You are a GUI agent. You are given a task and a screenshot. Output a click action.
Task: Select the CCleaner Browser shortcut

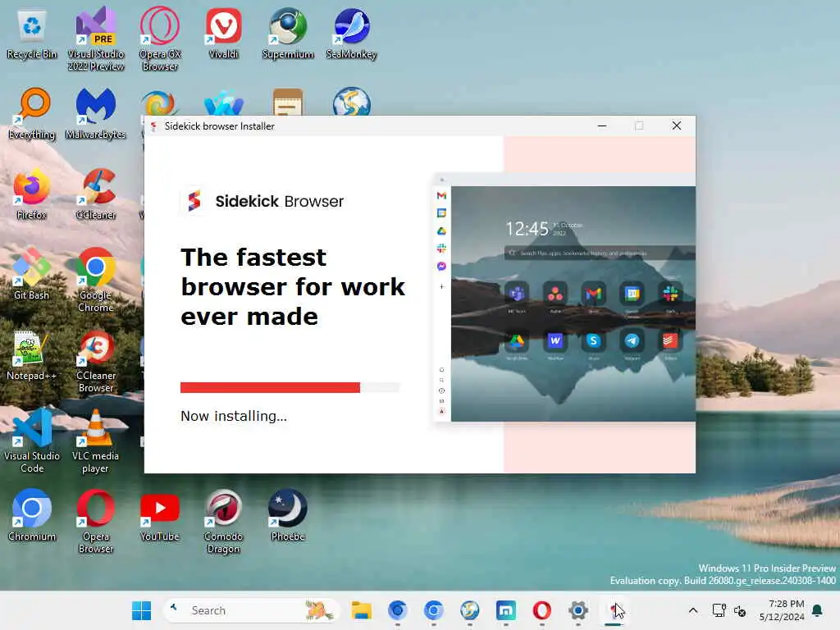pyautogui.click(x=95, y=362)
